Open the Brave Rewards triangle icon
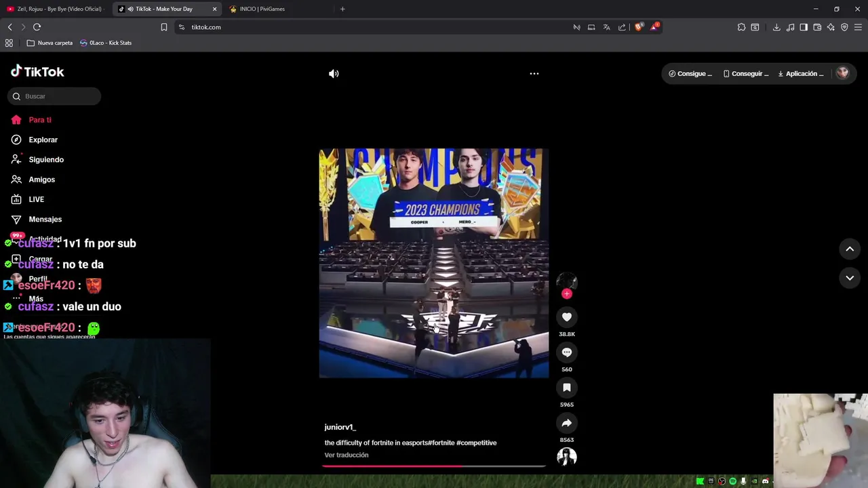868x488 pixels. tap(654, 27)
